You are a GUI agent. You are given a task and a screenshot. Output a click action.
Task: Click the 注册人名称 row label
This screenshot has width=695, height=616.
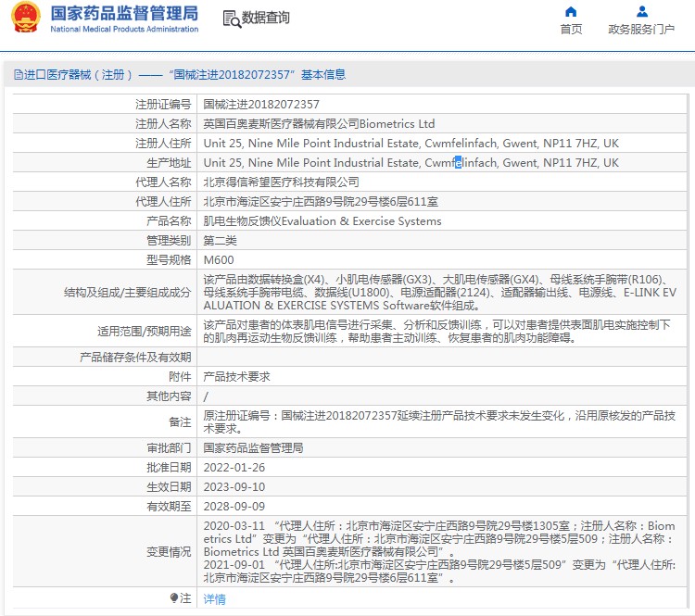coord(163,124)
